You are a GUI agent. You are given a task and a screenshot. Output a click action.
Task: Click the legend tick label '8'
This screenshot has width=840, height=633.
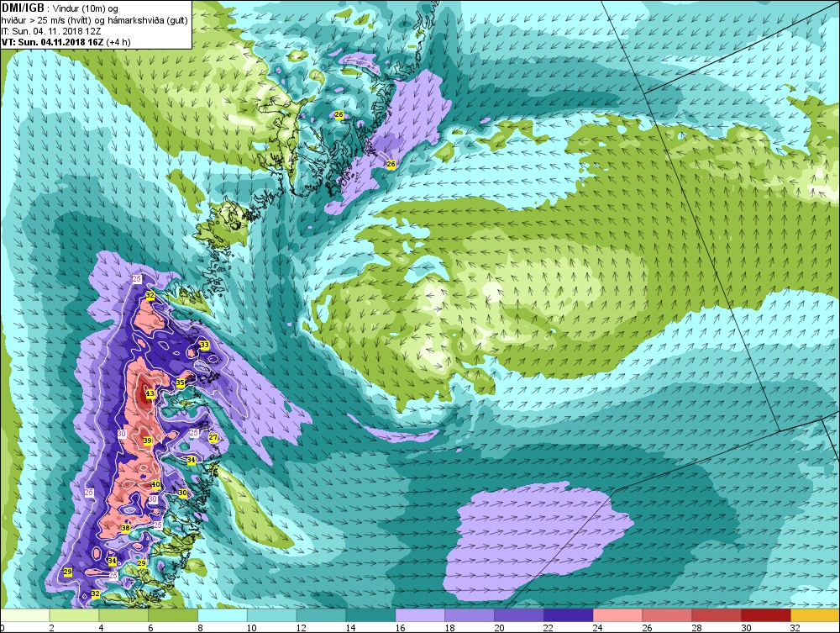point(201,628)
